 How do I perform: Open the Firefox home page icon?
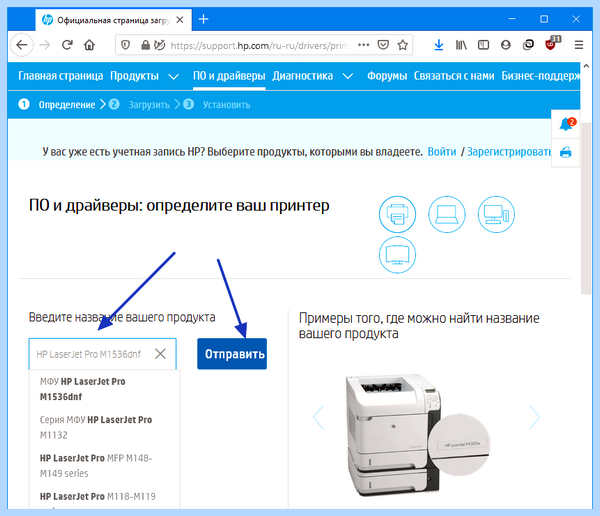[x=89, y=45]
